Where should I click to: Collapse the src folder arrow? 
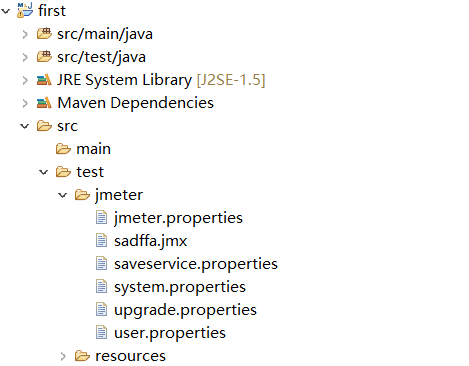25,126
